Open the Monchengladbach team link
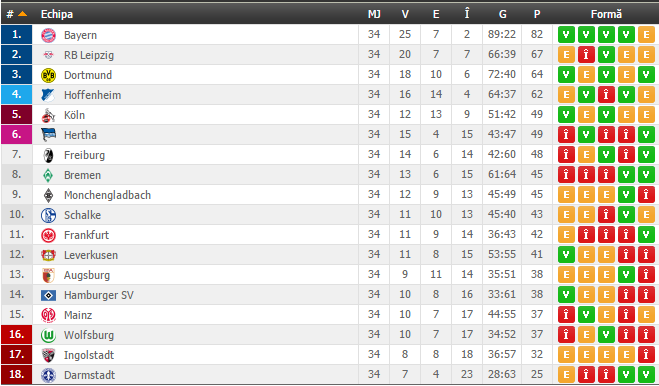Viewport: 659px width, 386px height. pyautogui.click(x=107, y=195)
